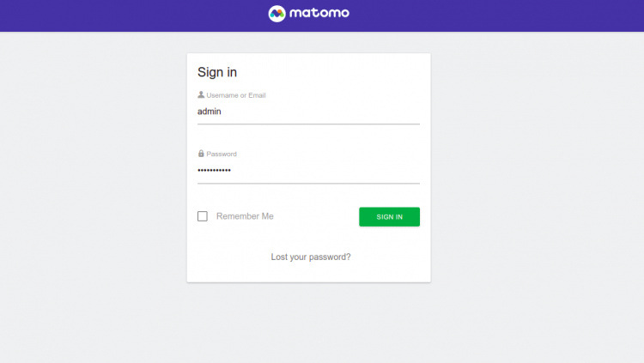Click the admin text in username field
The image size is (644, 363).
(x=210, y=112)
